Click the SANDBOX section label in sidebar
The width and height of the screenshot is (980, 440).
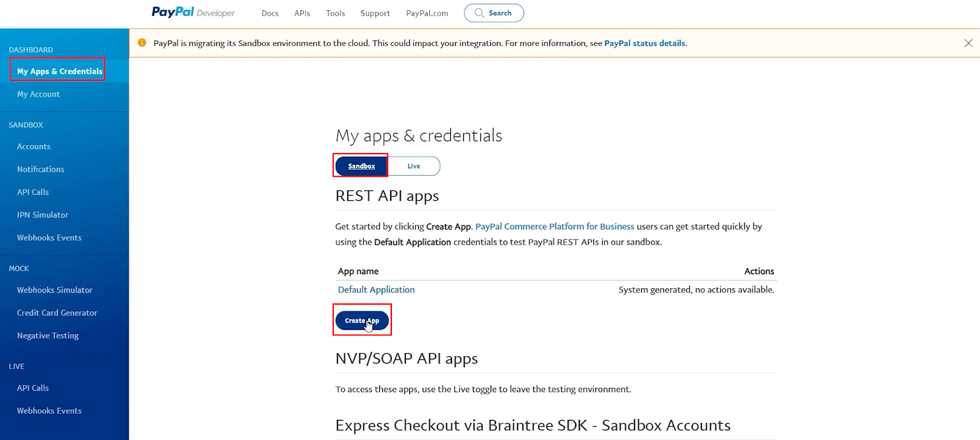click(26, 125)
